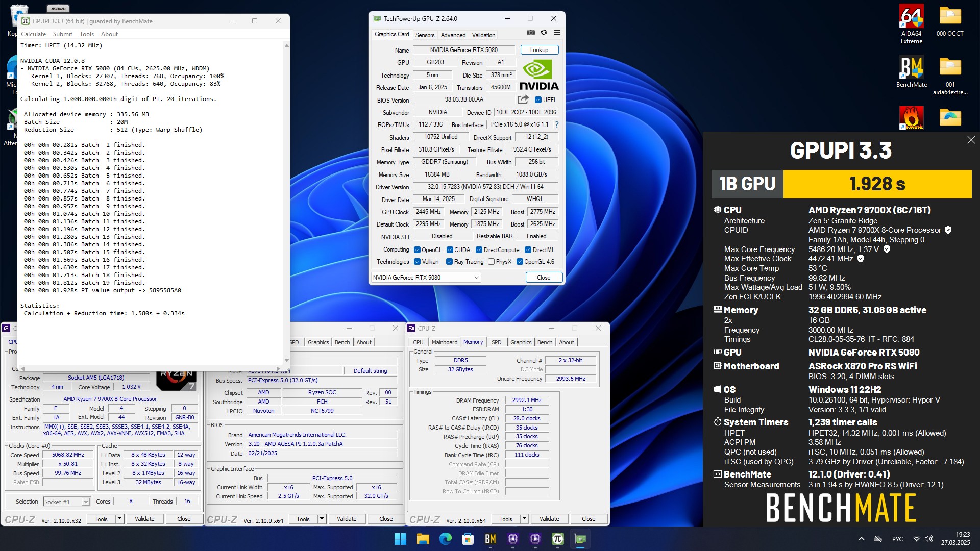Toggle OpenGL 4.6 checkbox

click(x=520, y=262)
